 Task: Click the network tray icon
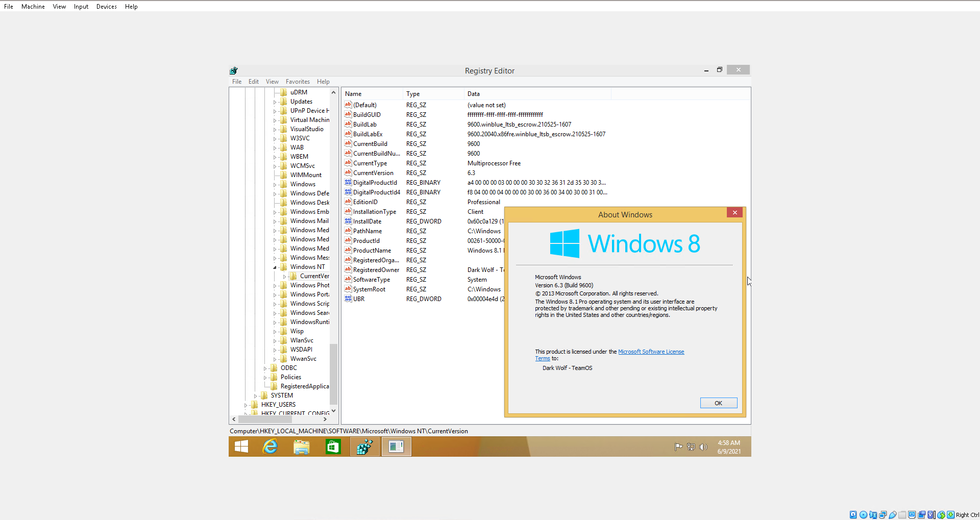click(691, 447)
